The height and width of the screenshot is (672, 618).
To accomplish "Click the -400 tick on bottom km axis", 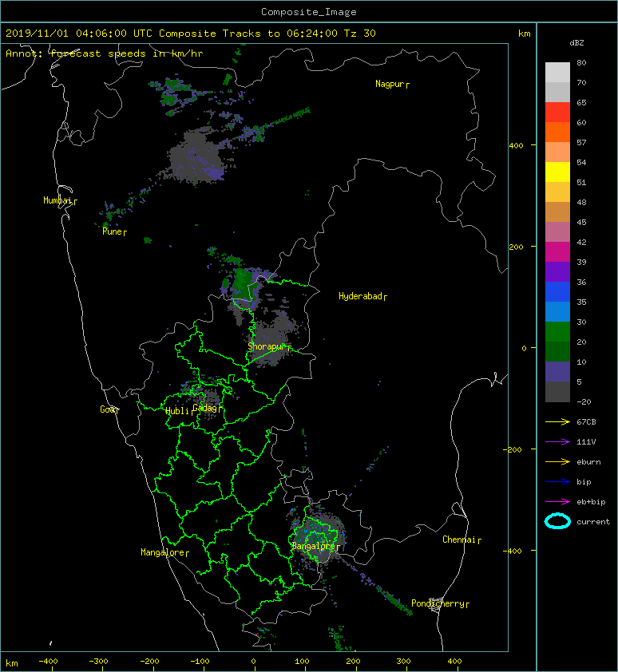I will point(48,662).
